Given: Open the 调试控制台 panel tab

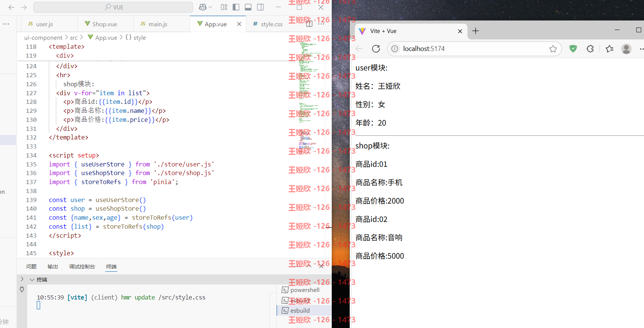Looking at the screenshot, I should [82, 267].
